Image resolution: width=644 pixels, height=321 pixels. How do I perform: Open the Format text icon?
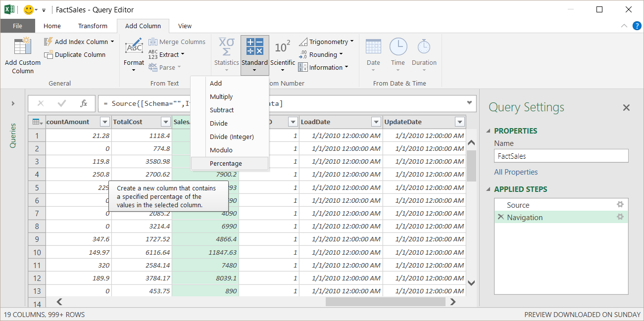pos(134,48)
